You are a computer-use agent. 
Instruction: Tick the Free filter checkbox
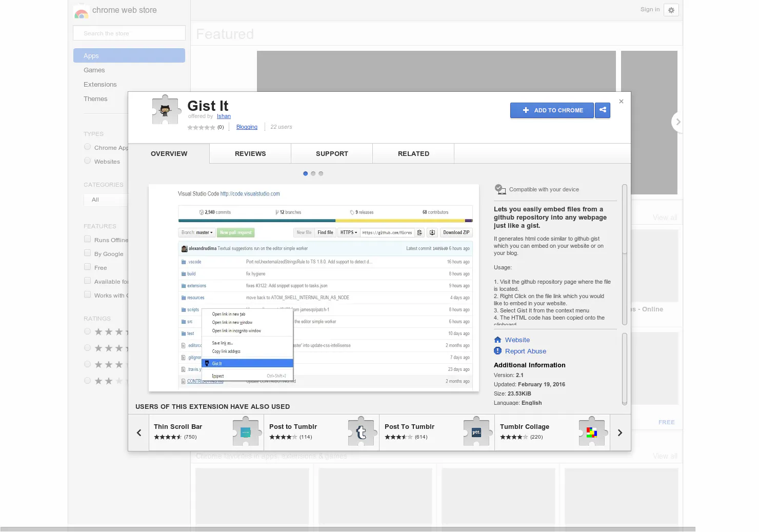[x=87, y=267]
